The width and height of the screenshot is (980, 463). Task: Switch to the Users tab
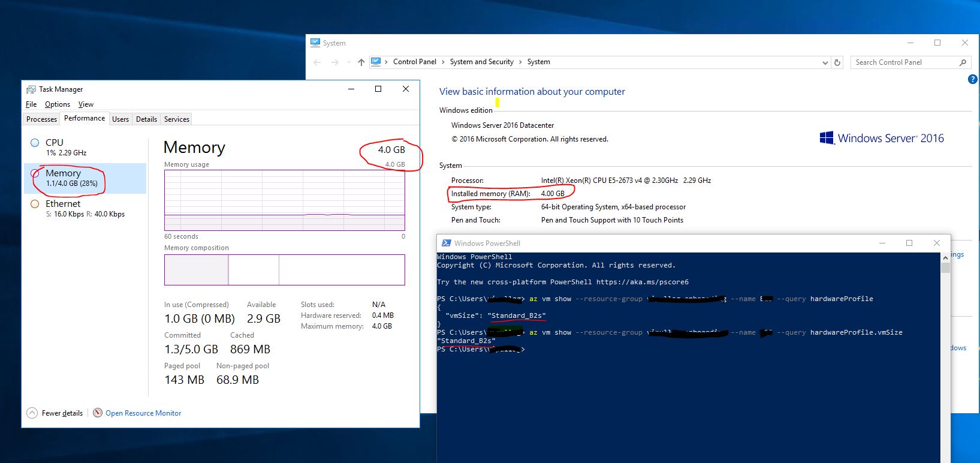pyautogui.click(x=120, y=119)
